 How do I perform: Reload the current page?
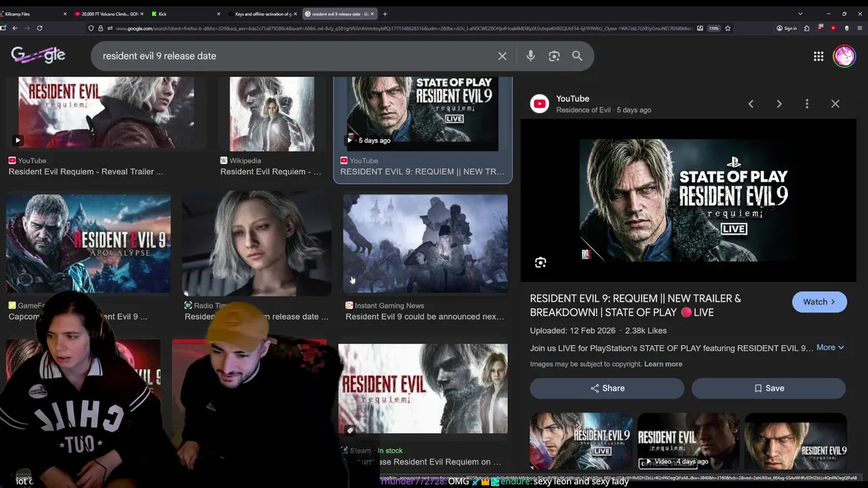pos(39,28)
